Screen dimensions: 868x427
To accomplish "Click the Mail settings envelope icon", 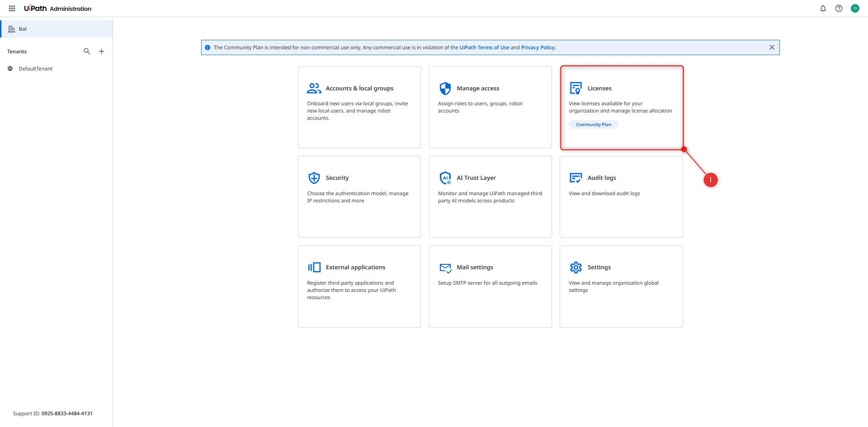I will point(446,268).
